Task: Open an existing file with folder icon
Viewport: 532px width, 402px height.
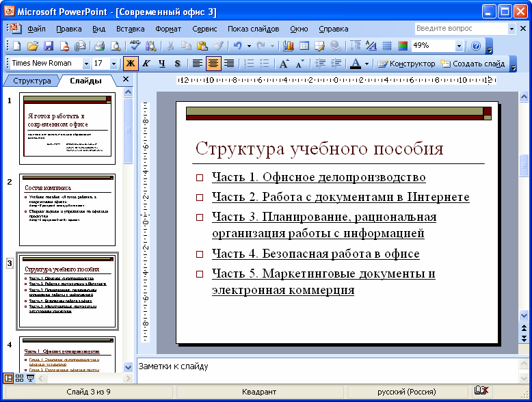Action: pos(33,46)
